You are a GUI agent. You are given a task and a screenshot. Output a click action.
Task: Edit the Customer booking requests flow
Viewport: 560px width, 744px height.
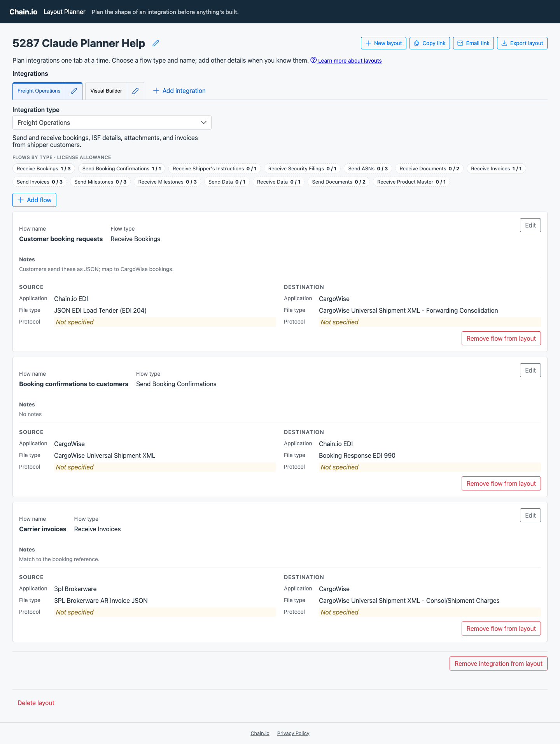tap(530, 225)
